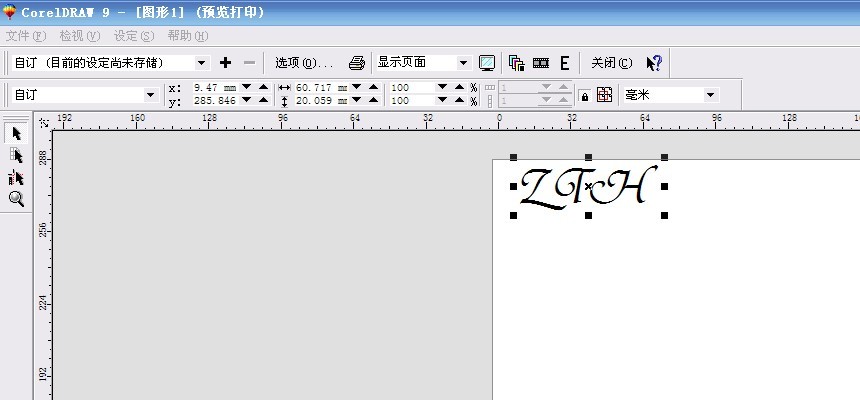This screenshot has height=400, width=860.
Task: Click the printer icon to print
Action: (357, 63)
